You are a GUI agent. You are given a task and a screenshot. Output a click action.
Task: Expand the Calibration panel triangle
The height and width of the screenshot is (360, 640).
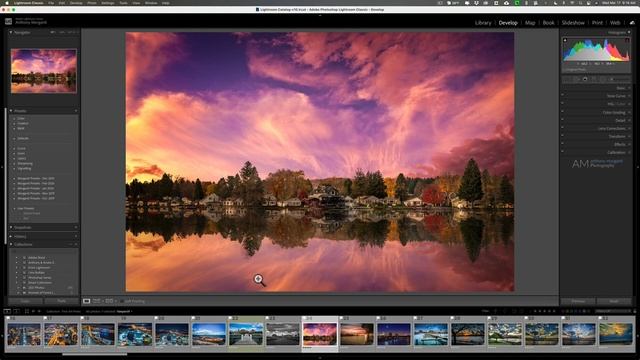(x=629, y=153)
